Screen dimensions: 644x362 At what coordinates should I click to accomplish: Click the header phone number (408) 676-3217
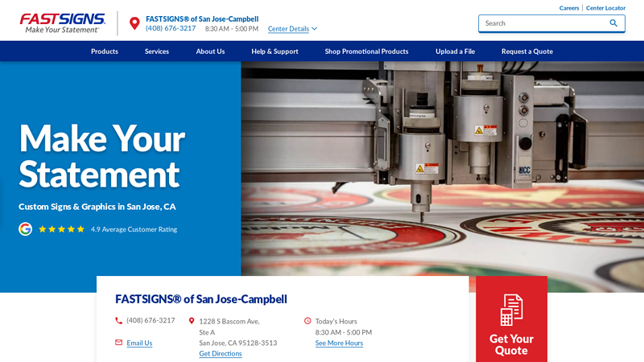click(171, 28)
